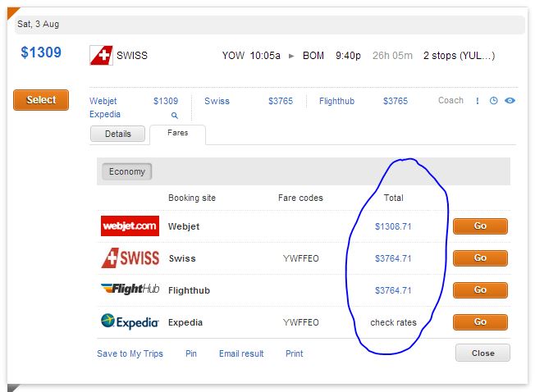Click the Email result link
This screenshot has width=535, height=392.
pos(241,353)
